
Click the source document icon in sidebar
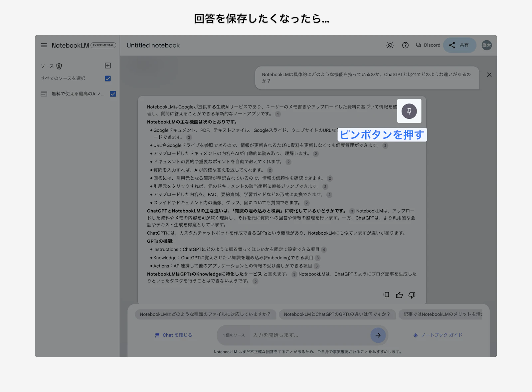pos(44,94)
